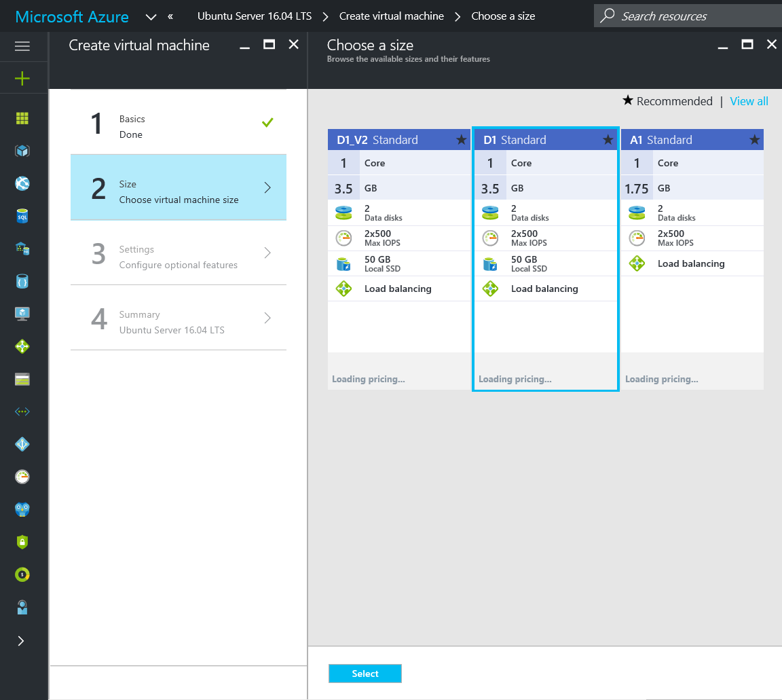
Task: Click Max IOPS gauge icon in D1 card
Action: click(490, 238)
